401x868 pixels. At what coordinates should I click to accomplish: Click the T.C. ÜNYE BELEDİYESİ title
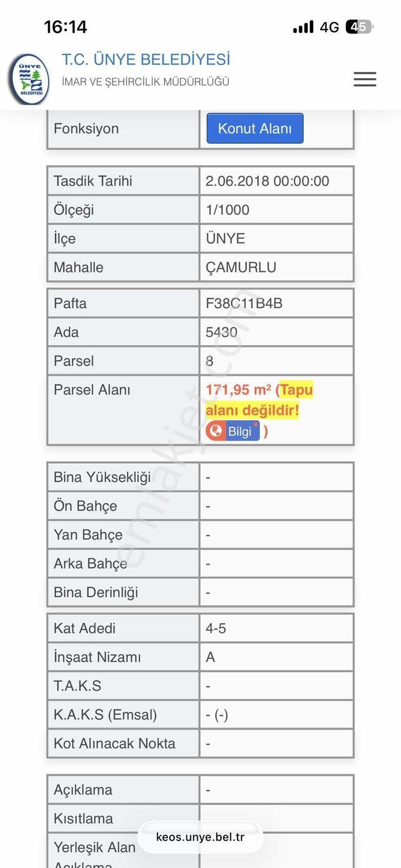(146, 59)
